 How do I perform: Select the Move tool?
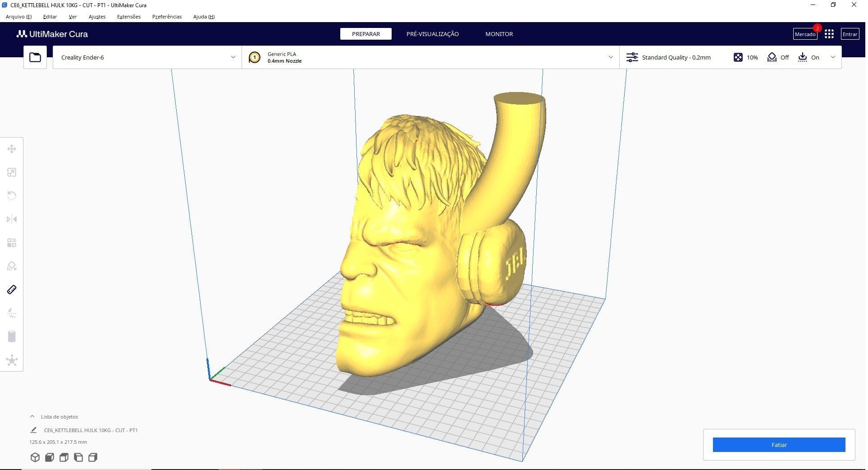pyautogui.click(x=12, y=149)
